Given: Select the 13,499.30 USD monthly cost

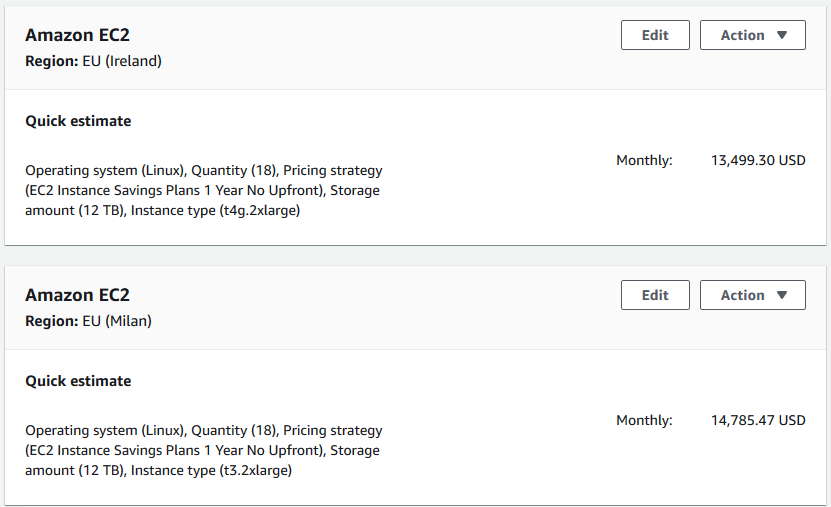Looking at the screenshot, I should click(x=757, y=160).
